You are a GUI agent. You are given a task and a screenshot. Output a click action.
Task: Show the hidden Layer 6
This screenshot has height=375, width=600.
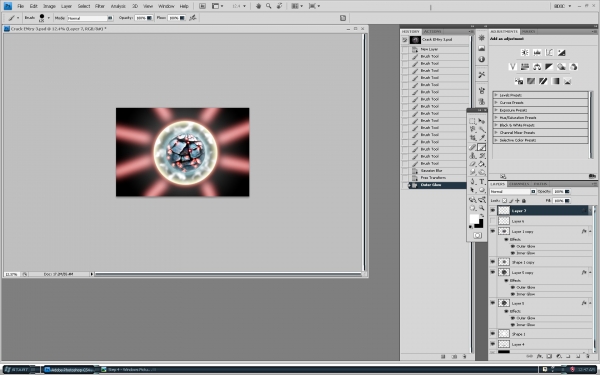pyautogui.click(x=492, y=221)
